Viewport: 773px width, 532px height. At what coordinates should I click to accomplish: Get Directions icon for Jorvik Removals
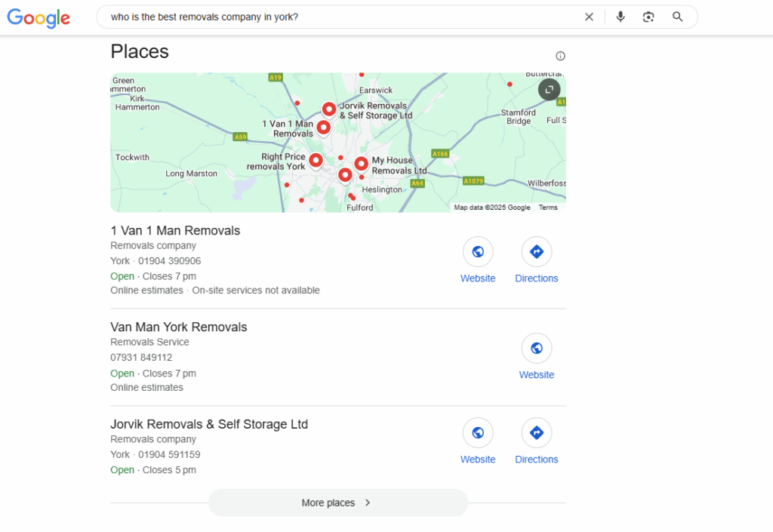pyautogui.click(x=537, y=433)
